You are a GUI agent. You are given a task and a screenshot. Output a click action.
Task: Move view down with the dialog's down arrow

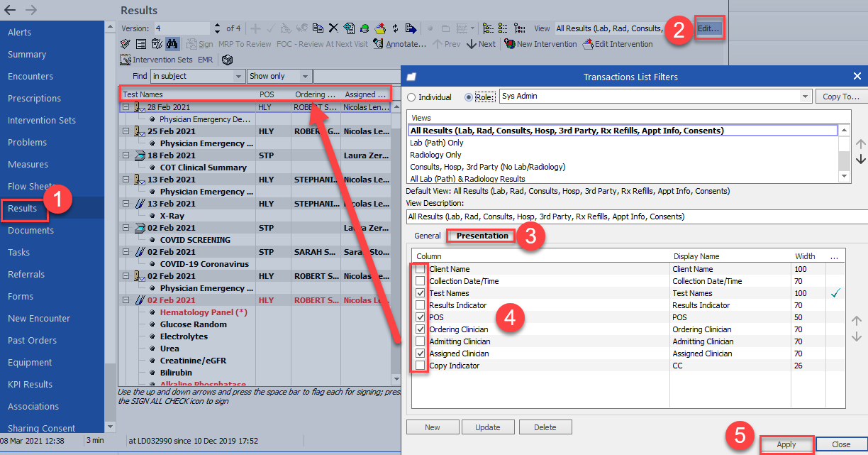[x=861, y=159]
